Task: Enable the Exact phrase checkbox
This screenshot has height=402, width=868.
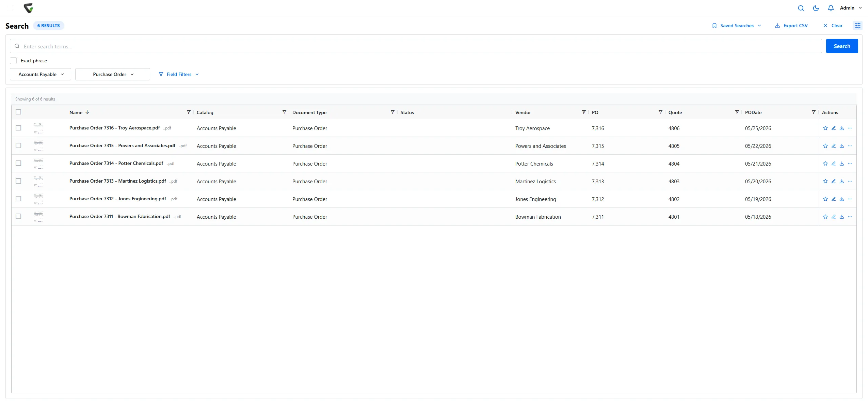Action: click(13, 61)
